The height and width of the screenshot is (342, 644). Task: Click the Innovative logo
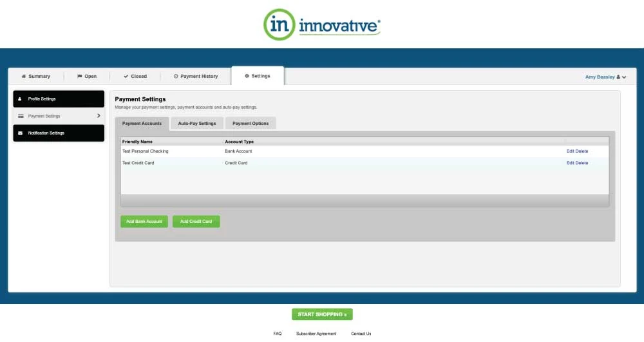point(321,24)
